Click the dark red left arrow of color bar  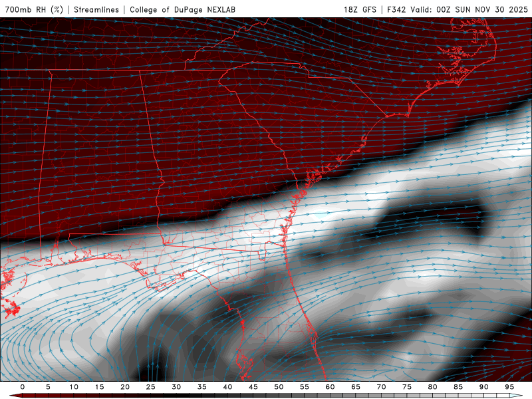(x=15, y=396)
